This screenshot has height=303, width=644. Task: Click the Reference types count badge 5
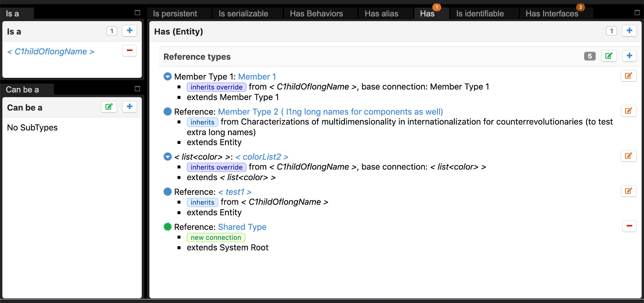(x=590, y=56)
